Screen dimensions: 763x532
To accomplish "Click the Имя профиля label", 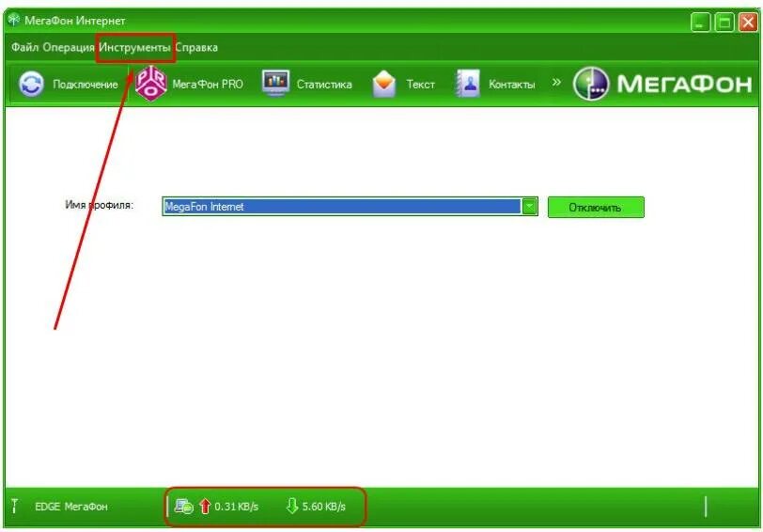I will (x=99, y=205).
